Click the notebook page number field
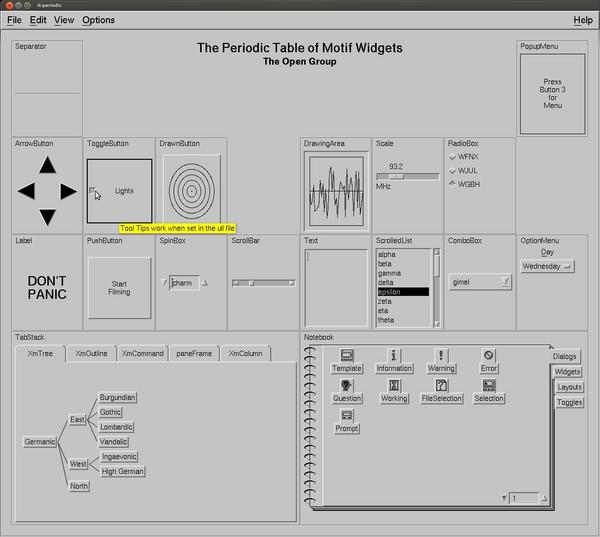 coord(524,498)
